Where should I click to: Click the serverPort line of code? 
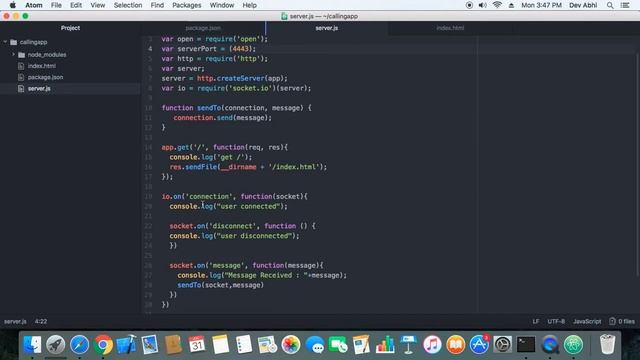click(209, 49)
